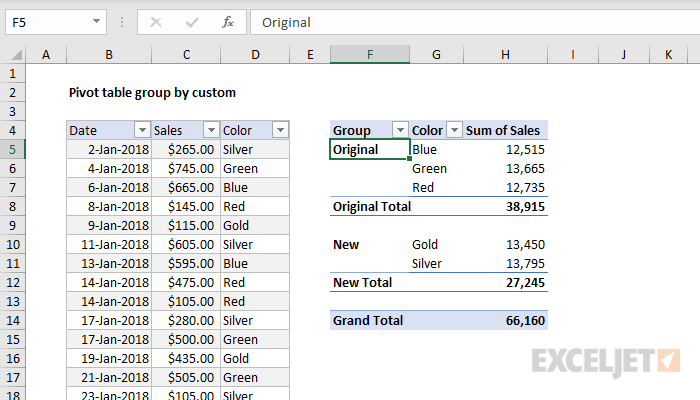The width and height of the screenshot is (700, 400).
Task: Select the 'Original' cell in pivot table
Action: coord(370,149)
